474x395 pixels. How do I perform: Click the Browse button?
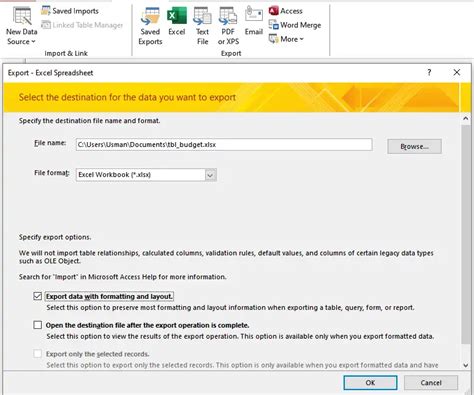[414, 146]
